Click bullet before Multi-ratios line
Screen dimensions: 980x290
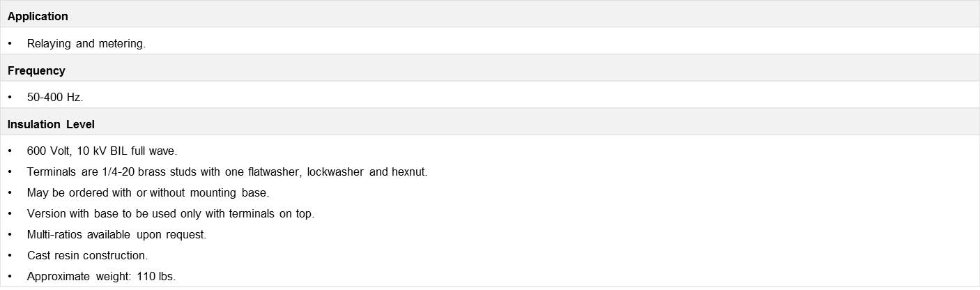tap(10, 234)
